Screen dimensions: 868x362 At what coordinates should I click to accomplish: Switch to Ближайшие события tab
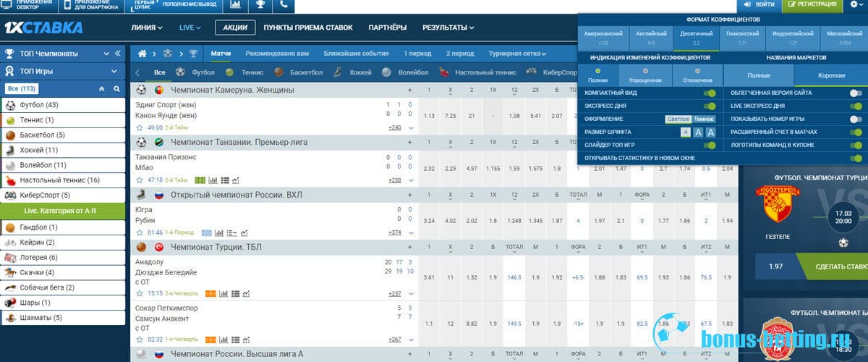[356, 54]
